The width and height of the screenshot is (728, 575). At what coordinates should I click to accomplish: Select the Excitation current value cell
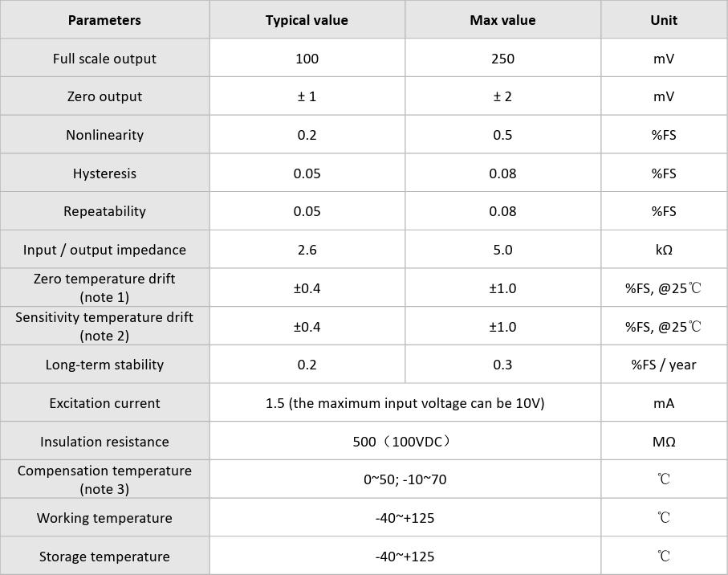[x=405, y=403]
